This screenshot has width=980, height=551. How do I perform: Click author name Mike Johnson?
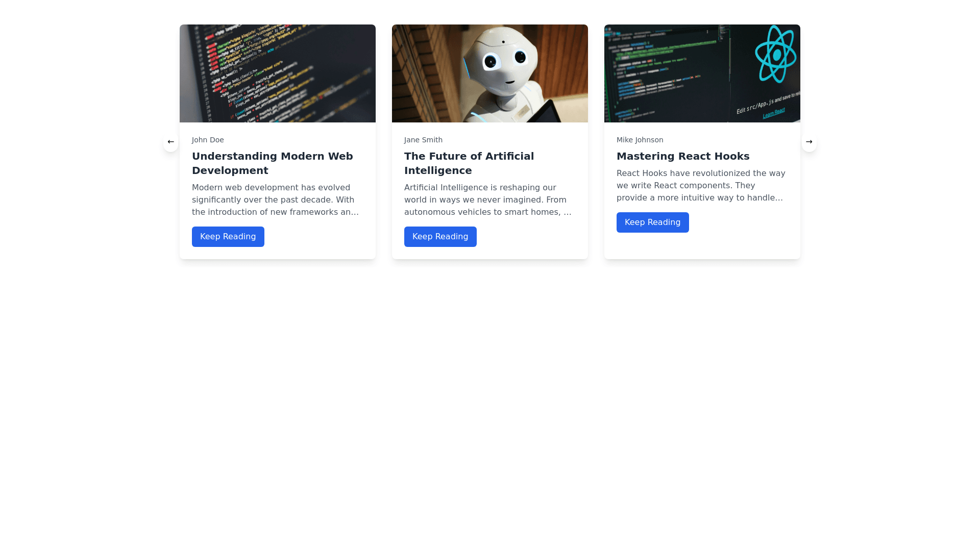(640, 140)
